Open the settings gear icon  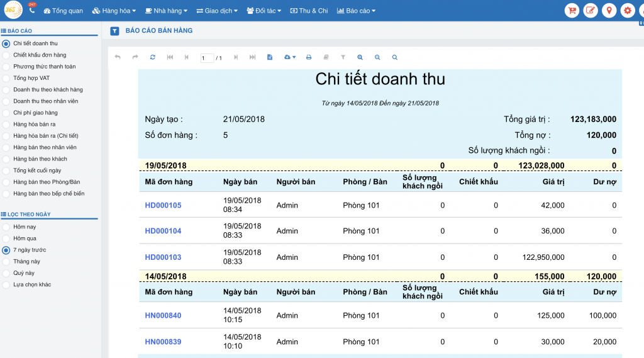628,11
